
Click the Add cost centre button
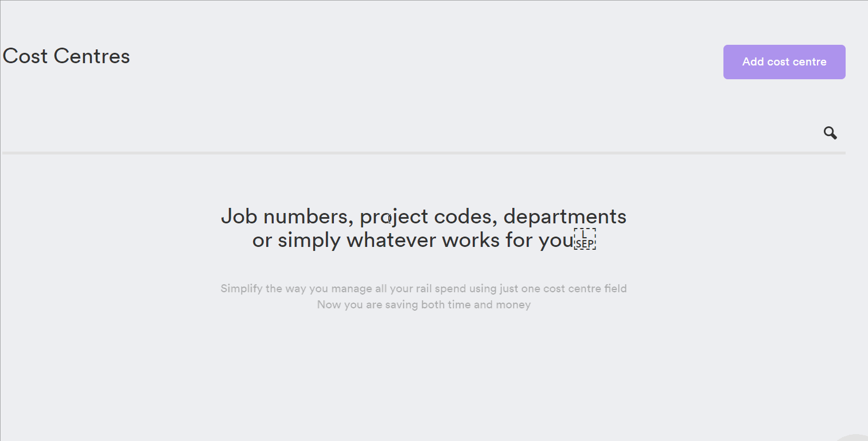tap(784, 62)
